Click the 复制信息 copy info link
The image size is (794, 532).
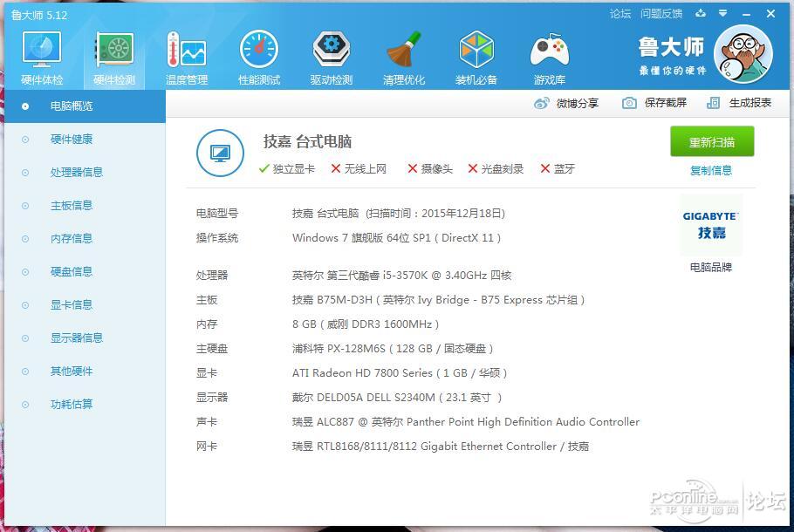pyautogui.click(x=711, y=171)
